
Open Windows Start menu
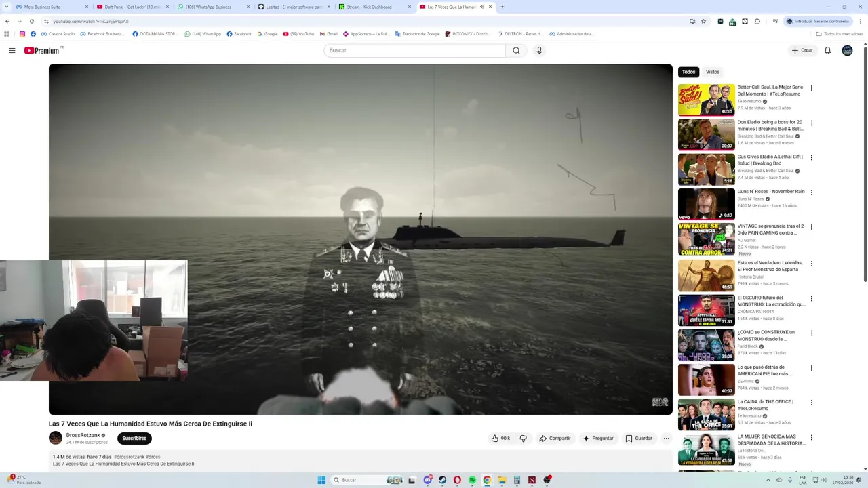coord(321,480)
